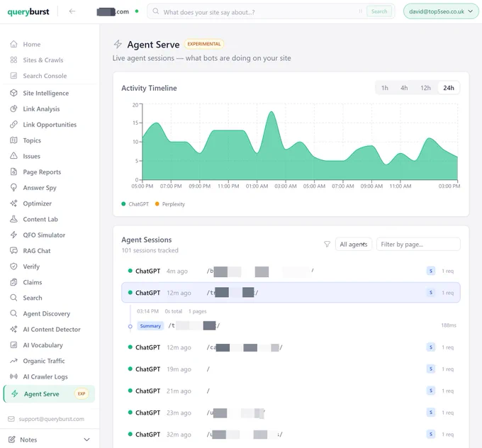Click the Summary tag in expanded session
The width and height of the screenshot is (482, 448).
pos(150,325)
